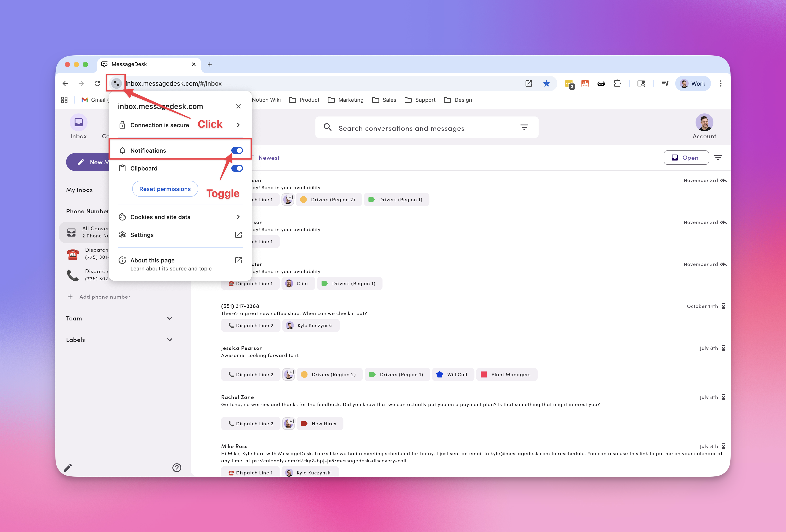
Task: Open the site permissions icon in address bar
Action: [x=116, y=83]
